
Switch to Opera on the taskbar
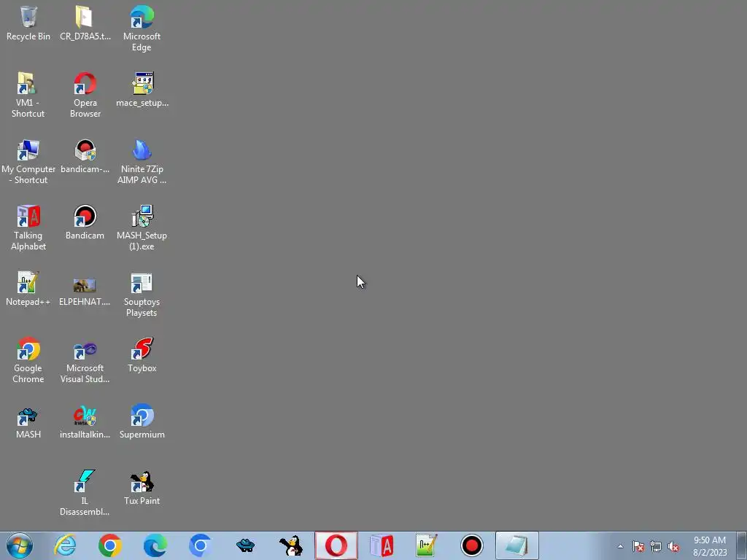(x=336, y=545)
